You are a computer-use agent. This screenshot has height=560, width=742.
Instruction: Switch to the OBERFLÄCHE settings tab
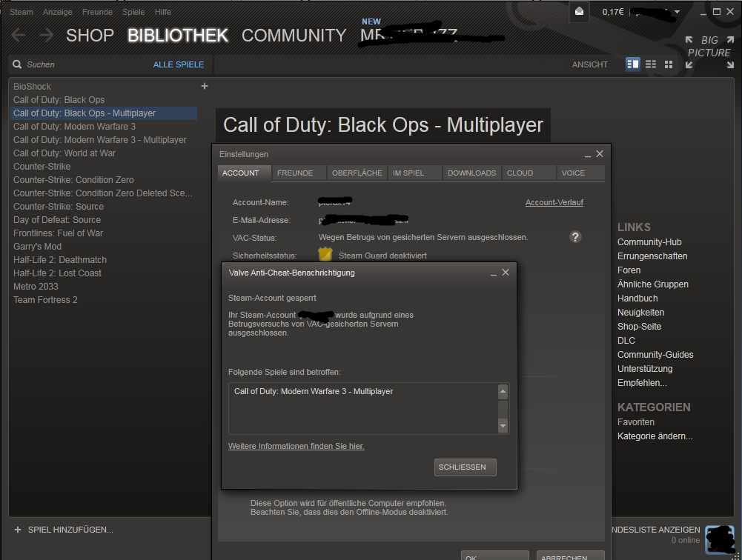[x=357, y=173]
